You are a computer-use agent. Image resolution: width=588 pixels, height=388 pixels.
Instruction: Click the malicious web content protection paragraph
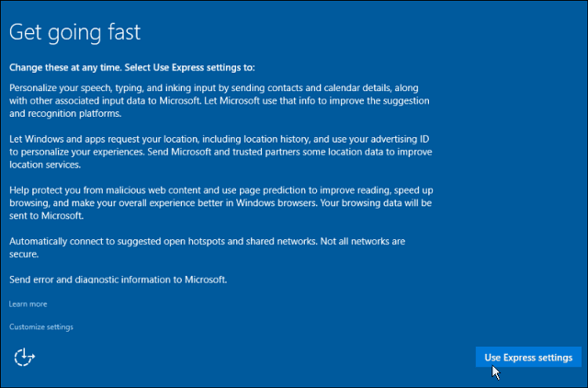220,202
